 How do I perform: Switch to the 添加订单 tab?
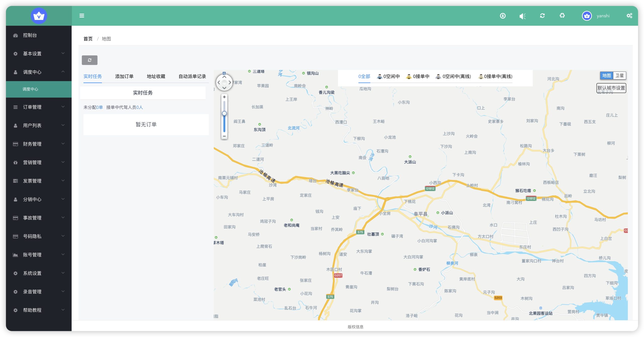pyautogui.click(x=124, y=76)
